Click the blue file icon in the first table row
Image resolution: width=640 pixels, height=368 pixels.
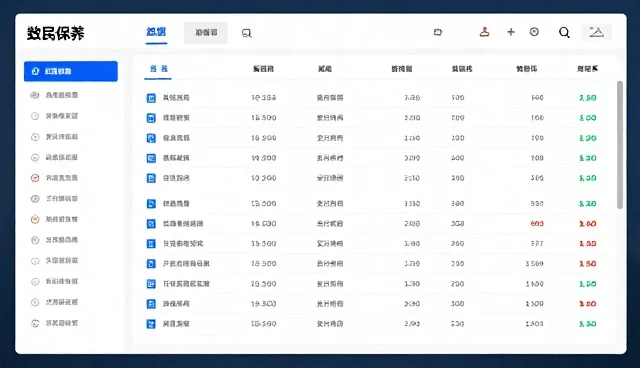(151, 98)
